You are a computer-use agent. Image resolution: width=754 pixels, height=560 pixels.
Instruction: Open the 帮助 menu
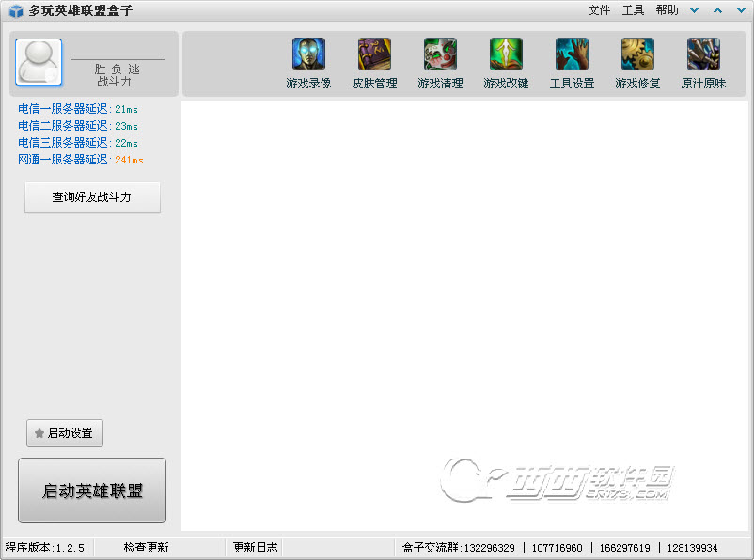(x=667, y=10)
